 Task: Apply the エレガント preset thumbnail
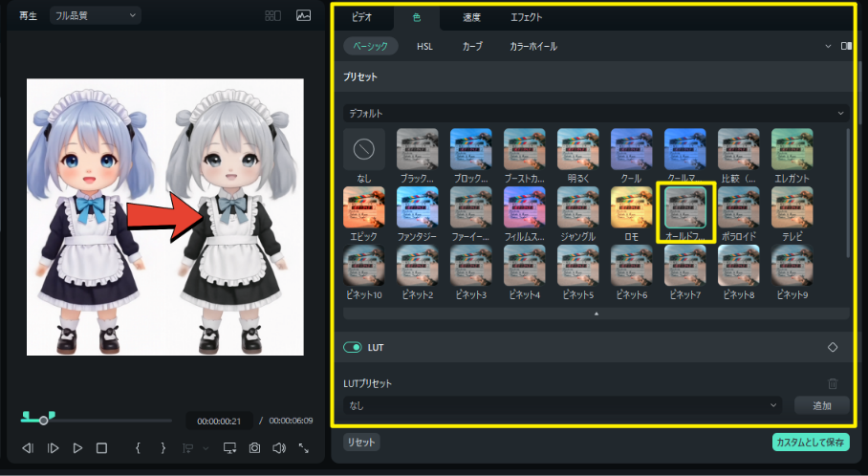[792, 149]
